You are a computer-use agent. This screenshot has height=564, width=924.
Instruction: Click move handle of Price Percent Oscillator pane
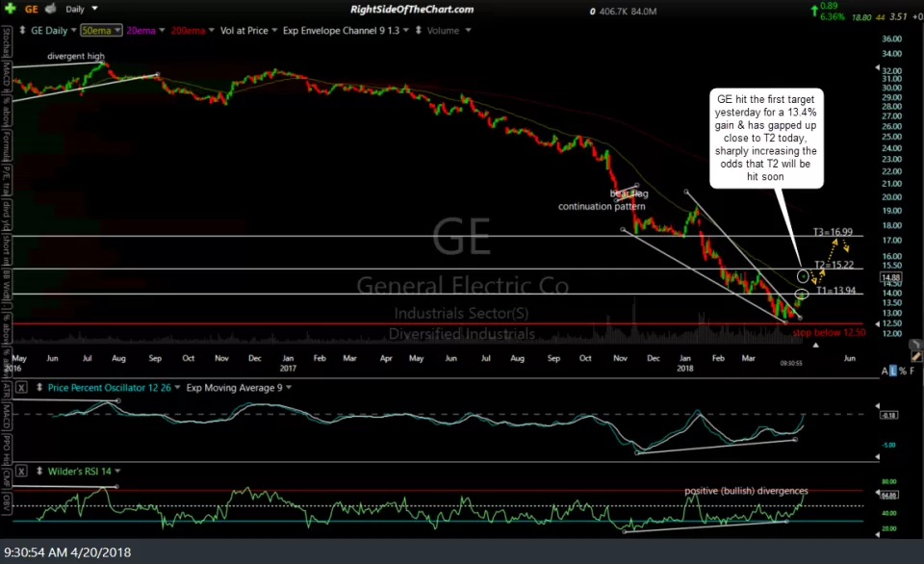[39, 387]
